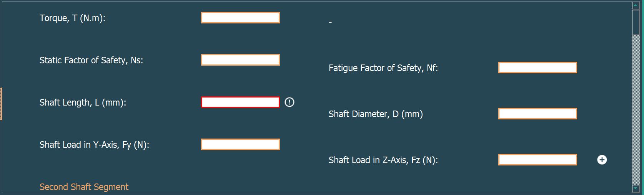Click the Shaft Length, L (mm) label
This screenshot has width=644, height=195.
point(83,102)
